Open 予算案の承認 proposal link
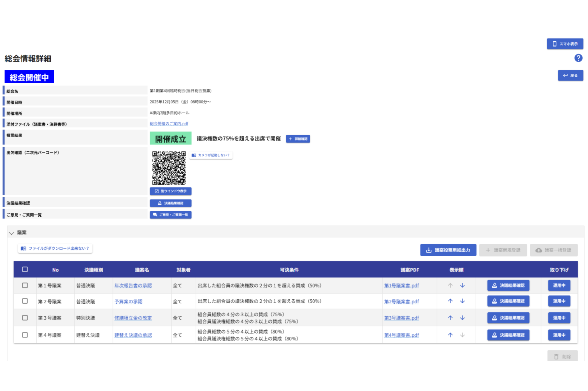The image size is (588, 391). tap(128, 301)
